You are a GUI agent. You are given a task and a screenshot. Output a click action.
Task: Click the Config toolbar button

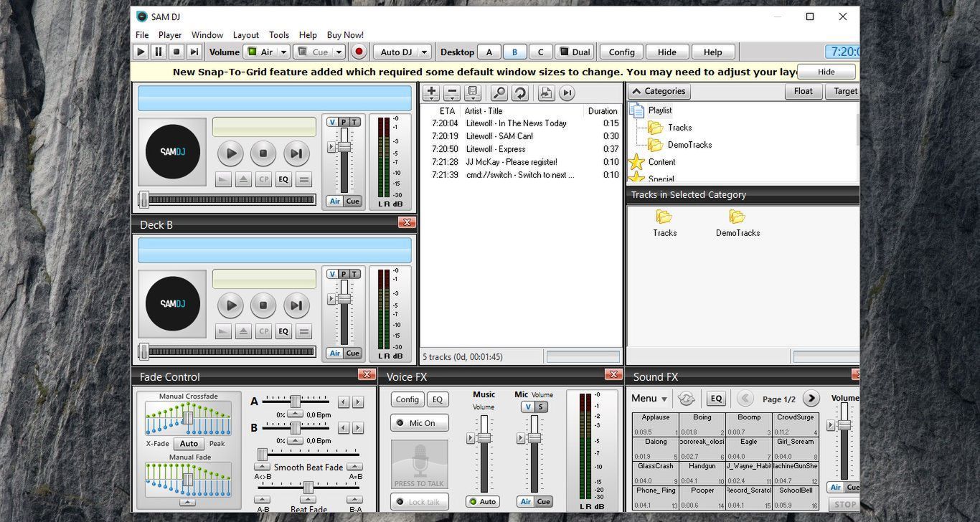tap(621, 52)
